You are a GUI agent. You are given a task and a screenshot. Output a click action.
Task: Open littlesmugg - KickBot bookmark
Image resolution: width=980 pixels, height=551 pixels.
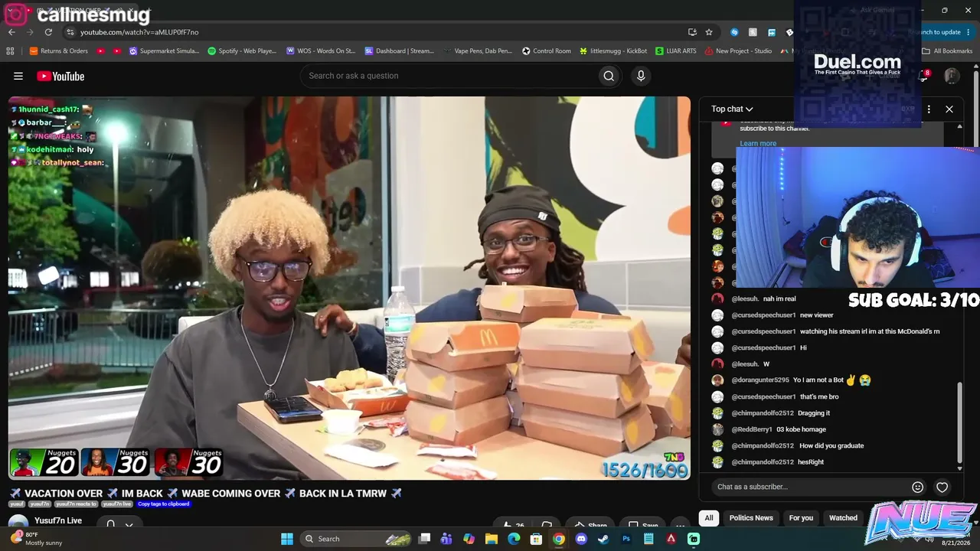tap(613, 51)
